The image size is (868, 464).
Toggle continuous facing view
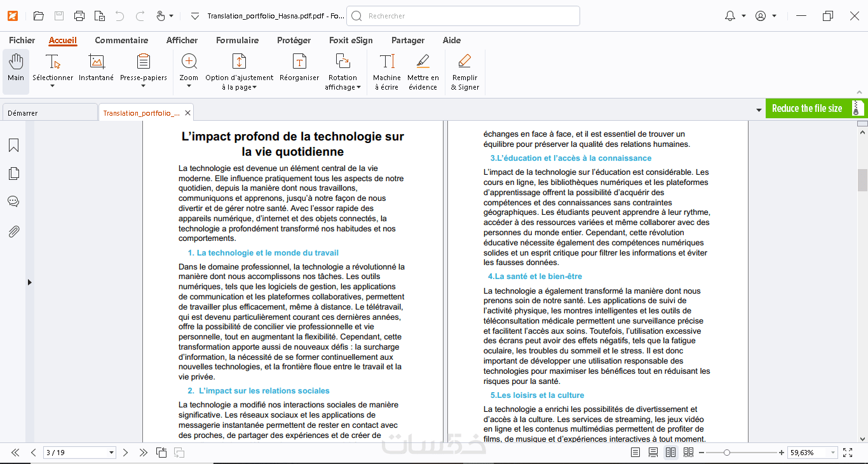click(688, 453)
